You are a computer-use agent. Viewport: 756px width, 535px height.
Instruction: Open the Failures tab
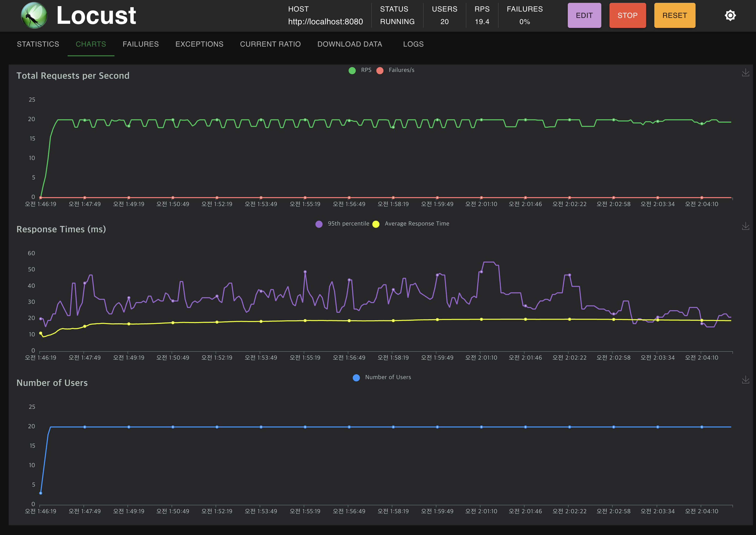[141, 44]
